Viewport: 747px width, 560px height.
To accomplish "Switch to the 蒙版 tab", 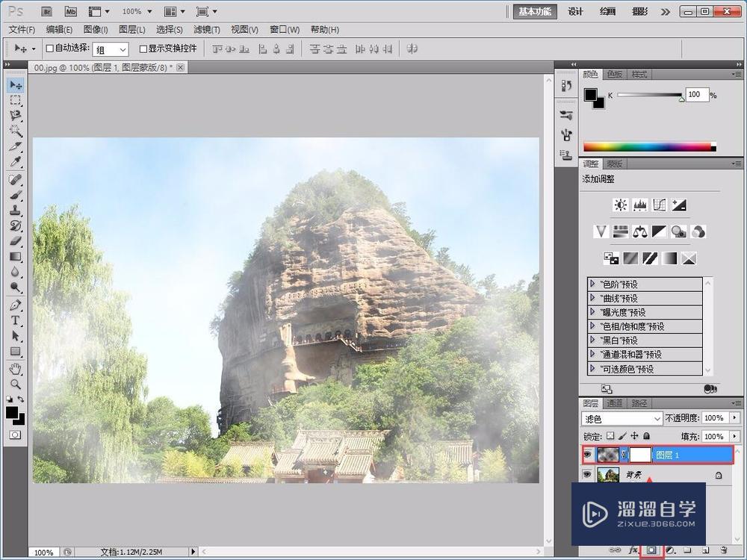I will tap(614, 164).
